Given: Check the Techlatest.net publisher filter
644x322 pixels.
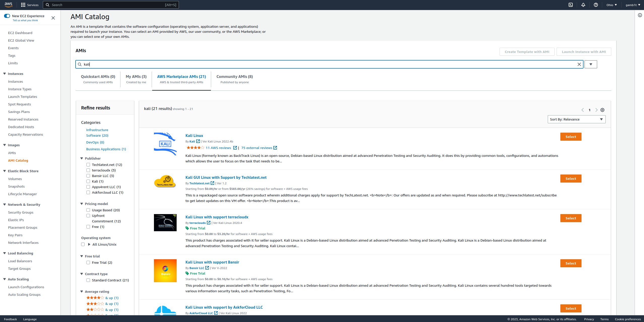Looking at the screenshot, I should (88, 165).
